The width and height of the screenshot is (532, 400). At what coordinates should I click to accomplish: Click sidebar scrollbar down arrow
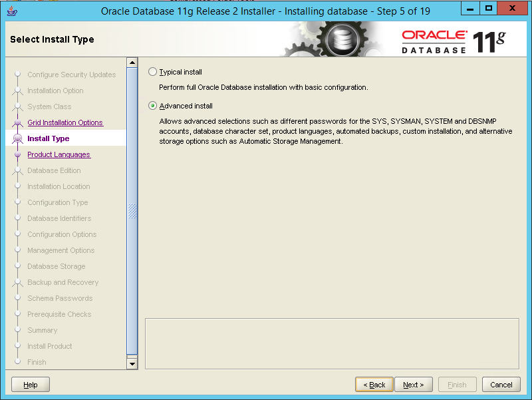(132, 363)
